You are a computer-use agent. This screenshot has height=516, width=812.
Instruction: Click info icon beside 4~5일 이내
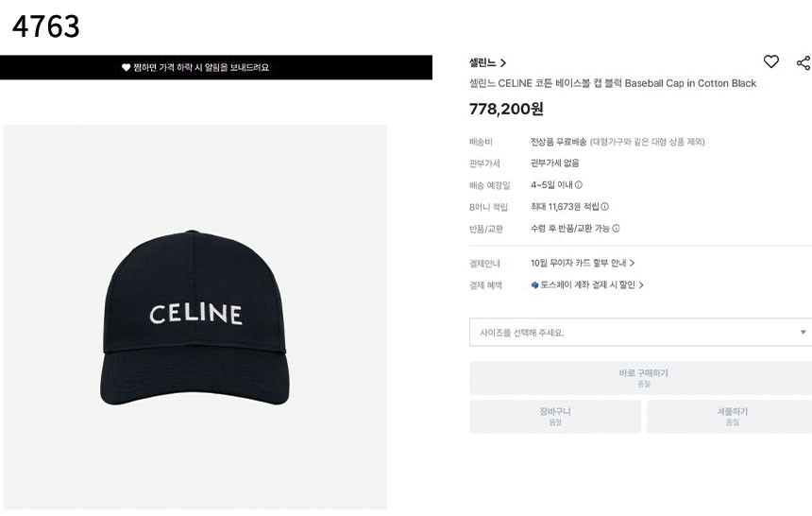[579, 185]
